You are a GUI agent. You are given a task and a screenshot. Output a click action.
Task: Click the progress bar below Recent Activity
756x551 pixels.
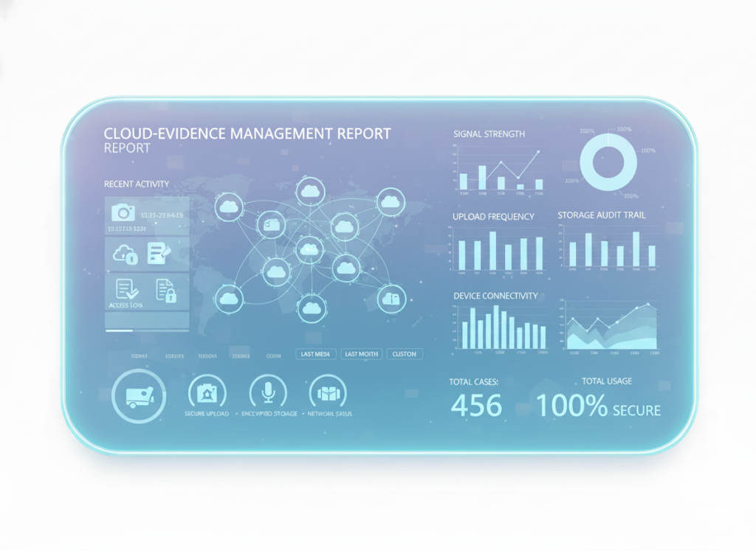[x=148, y=330]
